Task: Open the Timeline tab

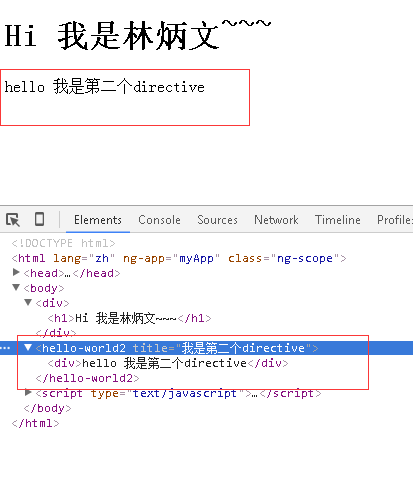Action: pyautogui.click(x=338, y=220)
